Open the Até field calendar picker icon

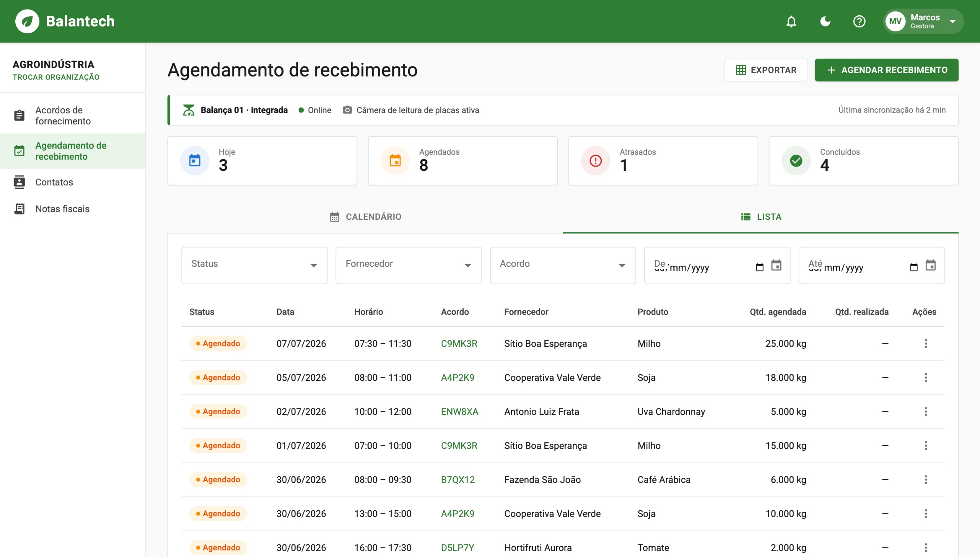coord(931,265)
